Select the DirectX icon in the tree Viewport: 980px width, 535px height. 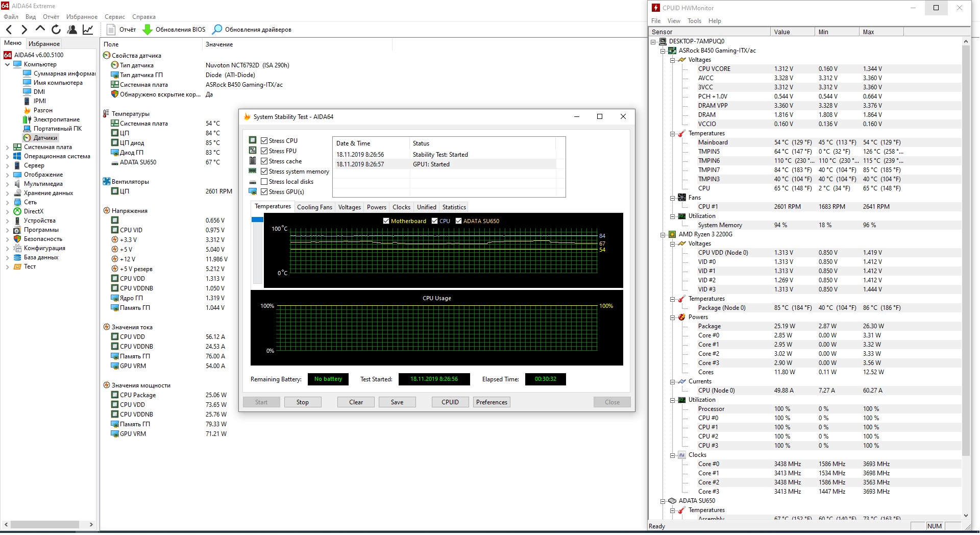pos(17,211)
